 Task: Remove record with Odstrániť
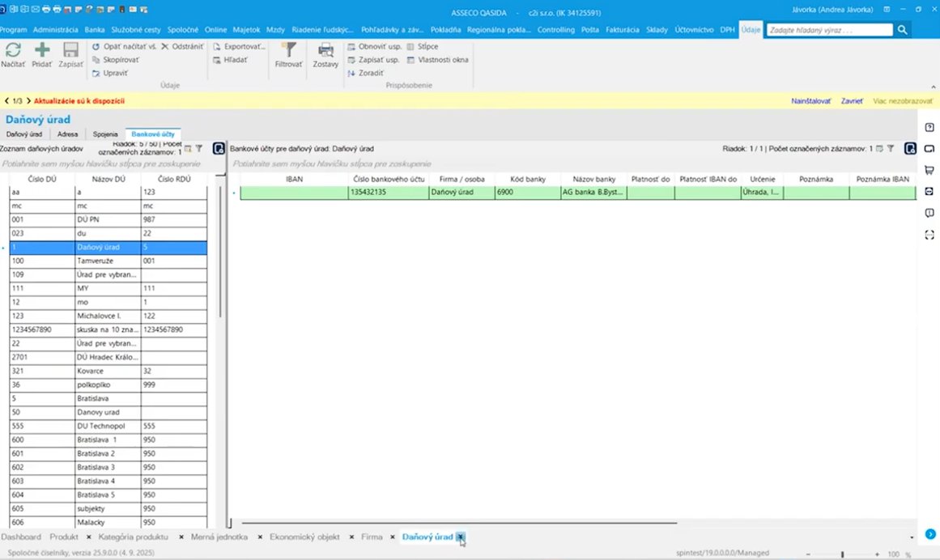pyautogui.click(x=182, y=46)
